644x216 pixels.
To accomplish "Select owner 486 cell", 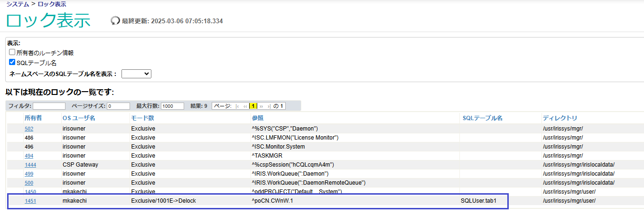I will (x=29, y=138).
